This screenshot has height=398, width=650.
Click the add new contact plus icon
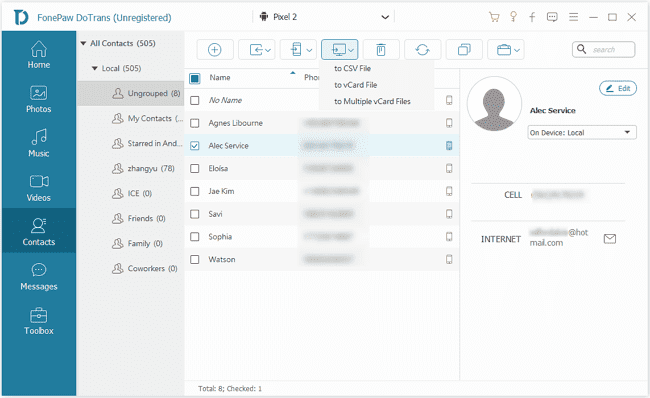click(215, 50)
